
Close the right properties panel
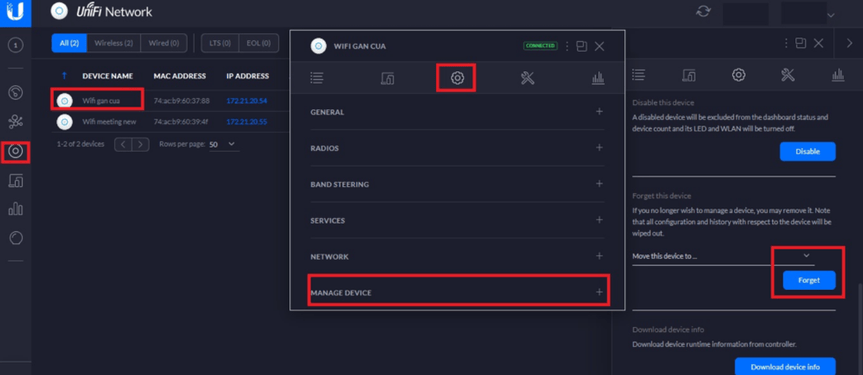click(x=818, y=43)
